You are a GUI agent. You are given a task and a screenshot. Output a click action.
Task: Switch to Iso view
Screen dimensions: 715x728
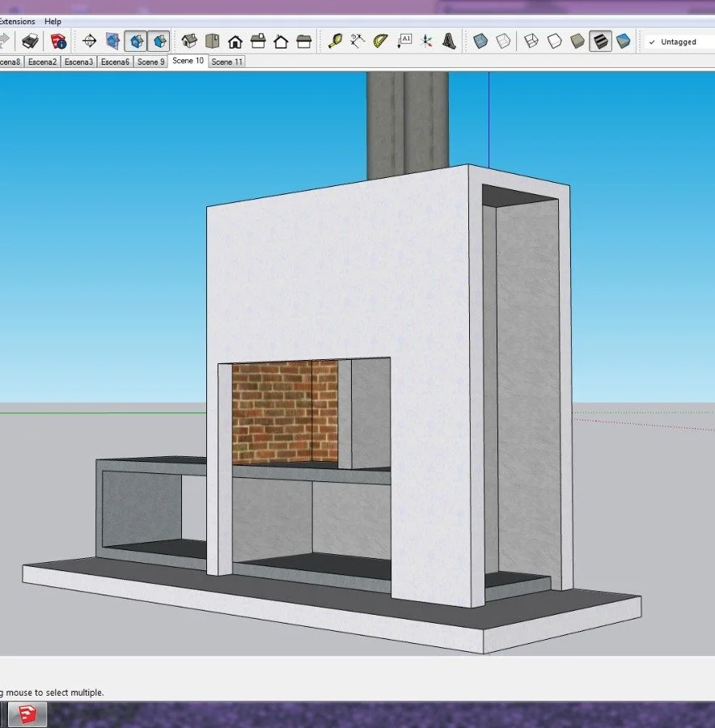click(189, 41)
